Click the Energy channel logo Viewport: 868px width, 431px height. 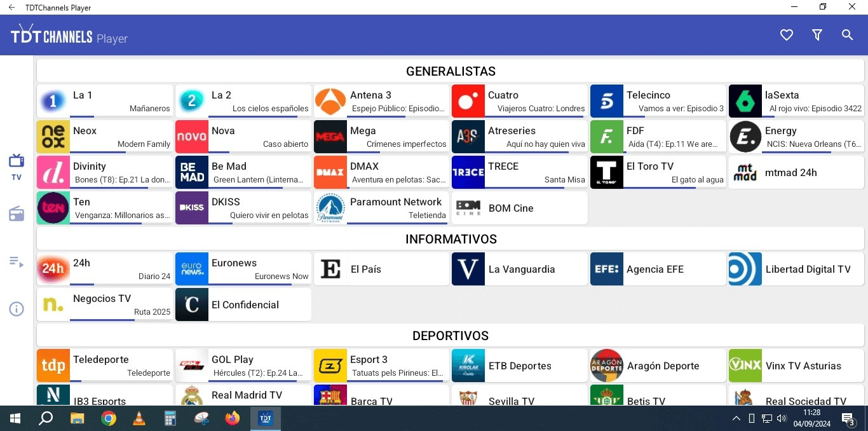745,137
